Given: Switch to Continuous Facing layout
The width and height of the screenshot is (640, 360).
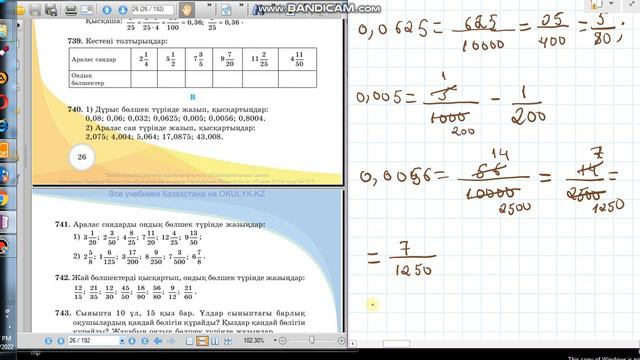Looking at the screenshot, I should tap(228, 340).
